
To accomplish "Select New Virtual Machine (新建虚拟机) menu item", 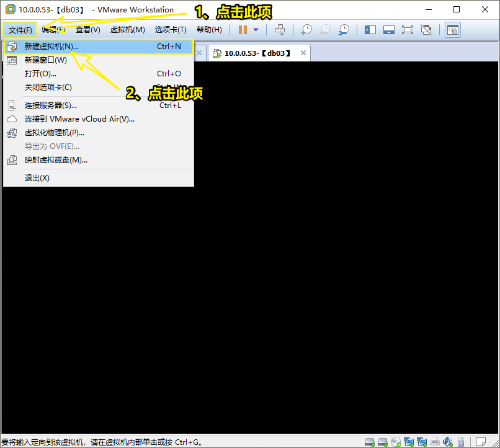I will point(51,47).
